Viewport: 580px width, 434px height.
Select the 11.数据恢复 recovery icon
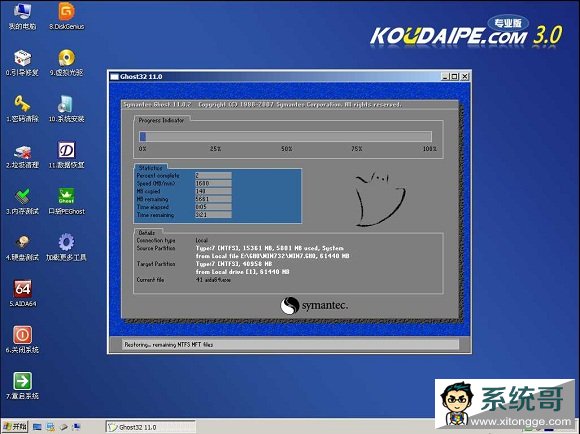tap(67, 155)
